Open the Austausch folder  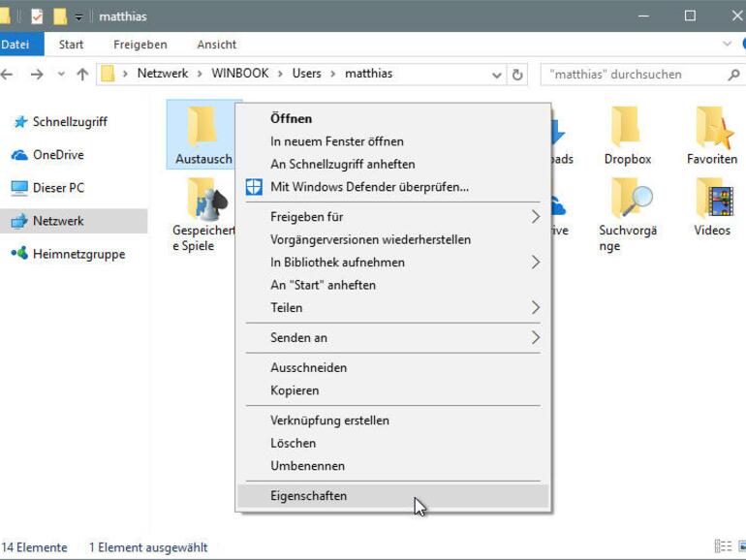click(203, 135)
